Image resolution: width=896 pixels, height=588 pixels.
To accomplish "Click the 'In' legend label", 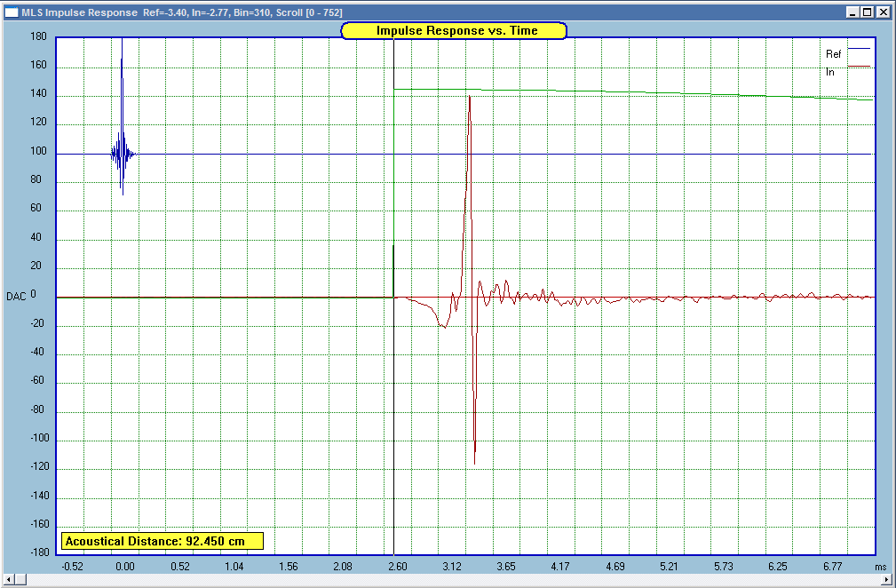I will point(829,72).
